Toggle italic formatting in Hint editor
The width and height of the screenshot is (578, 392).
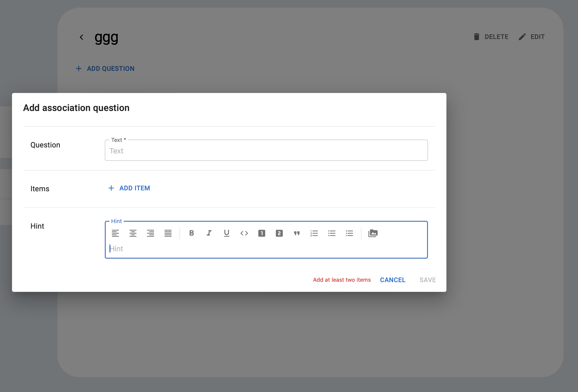(209, 233)
